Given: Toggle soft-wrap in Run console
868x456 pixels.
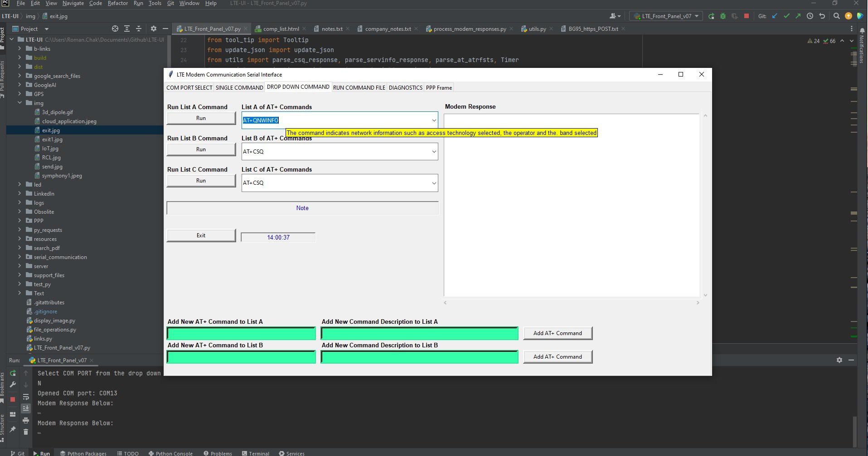Looking at the screenshot, I should coord(26,397).
